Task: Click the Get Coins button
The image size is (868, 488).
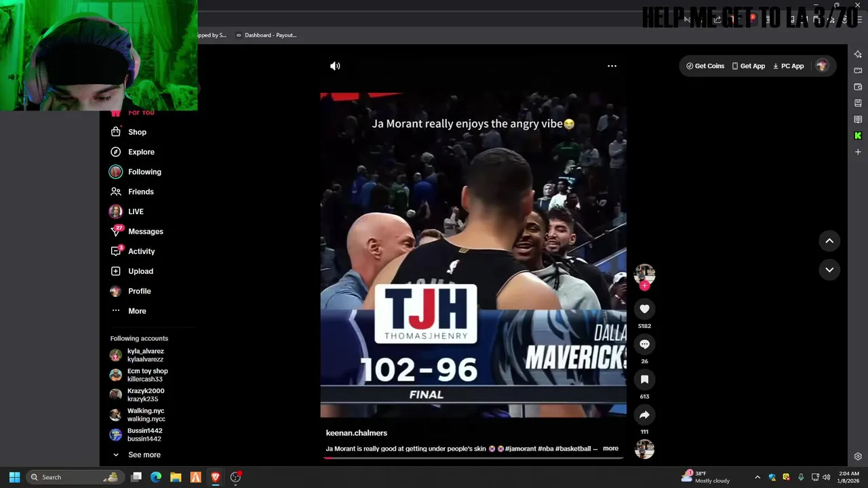Action: [705, 66]
